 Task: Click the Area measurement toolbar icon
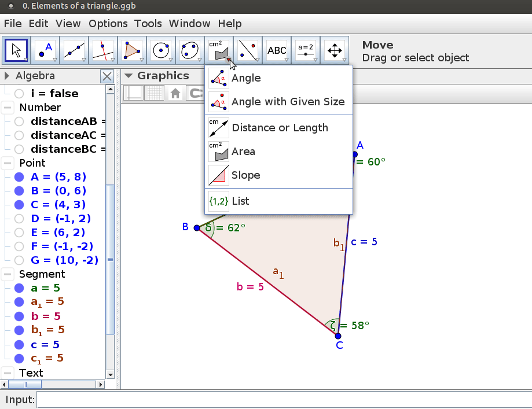tap(219, 50)
